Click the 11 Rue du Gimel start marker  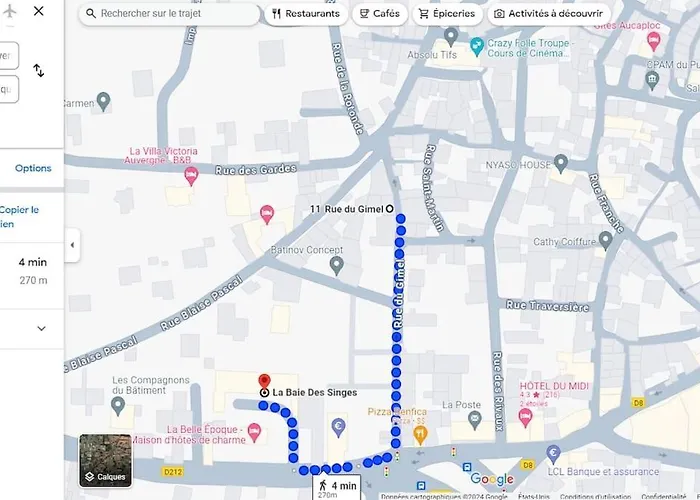click(x=389, y=209)
